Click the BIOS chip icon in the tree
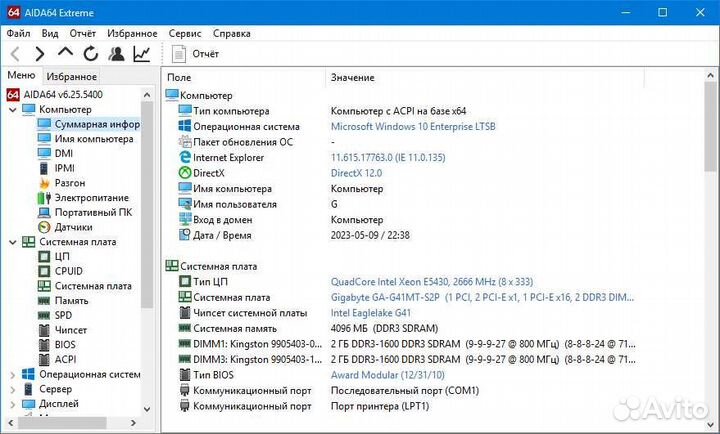This screenshot has height=434, width=720. (x=44, y=345)
